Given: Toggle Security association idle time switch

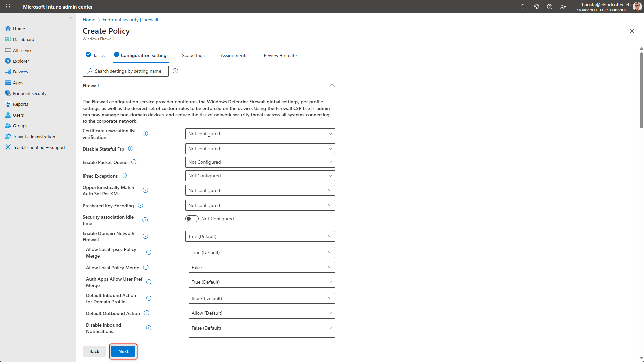Looking at the screenshot, I should [192, 219].
